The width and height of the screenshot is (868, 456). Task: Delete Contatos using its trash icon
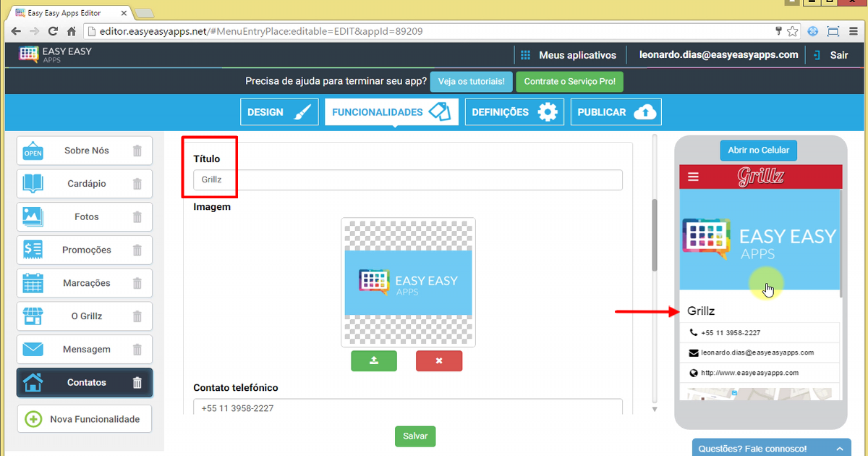(x=137, y=383)
